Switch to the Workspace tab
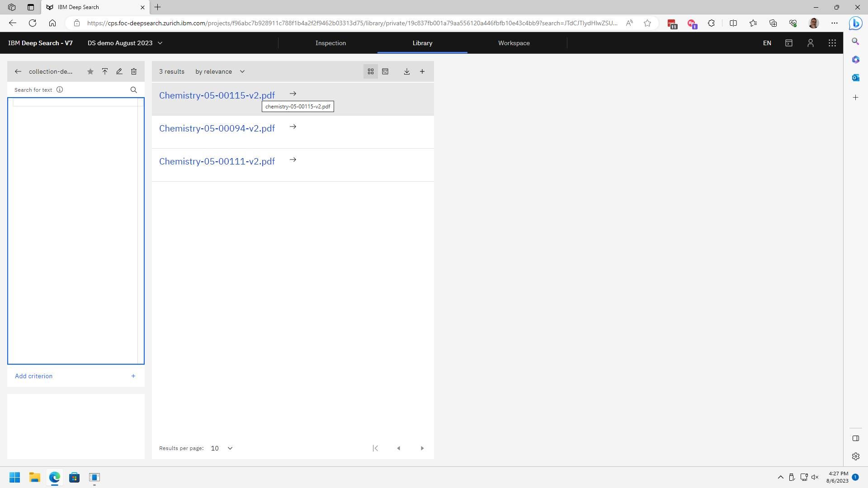868x488 pixels. pos(514,43)
